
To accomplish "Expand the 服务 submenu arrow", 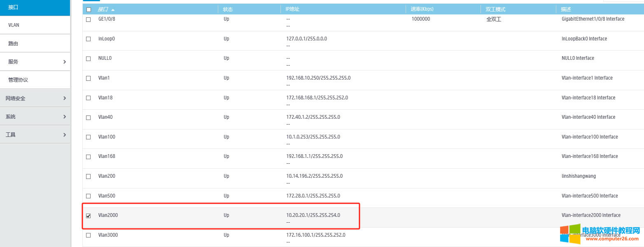I will click(65, 62).
